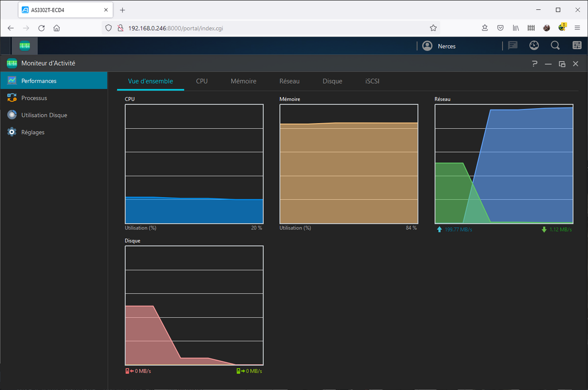Open the ADM dashboard gauge icon
This screenshot has height=390, width=588.
[x=534, y=46]
